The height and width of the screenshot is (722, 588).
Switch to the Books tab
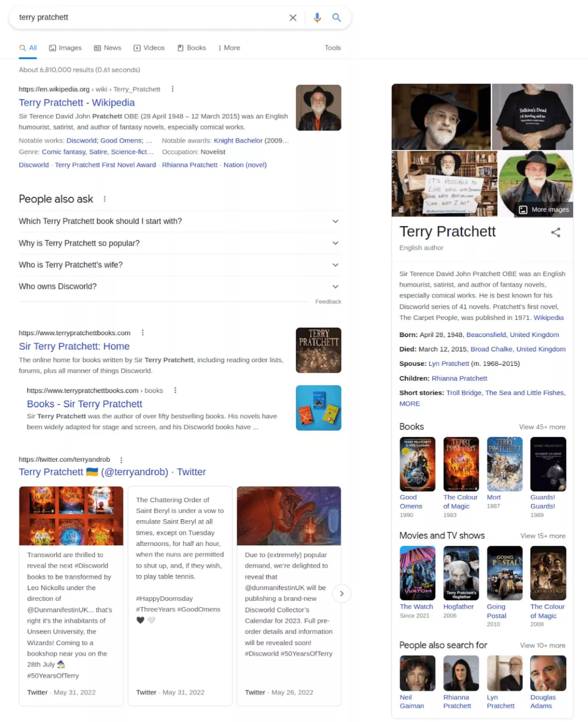[192, 48]
